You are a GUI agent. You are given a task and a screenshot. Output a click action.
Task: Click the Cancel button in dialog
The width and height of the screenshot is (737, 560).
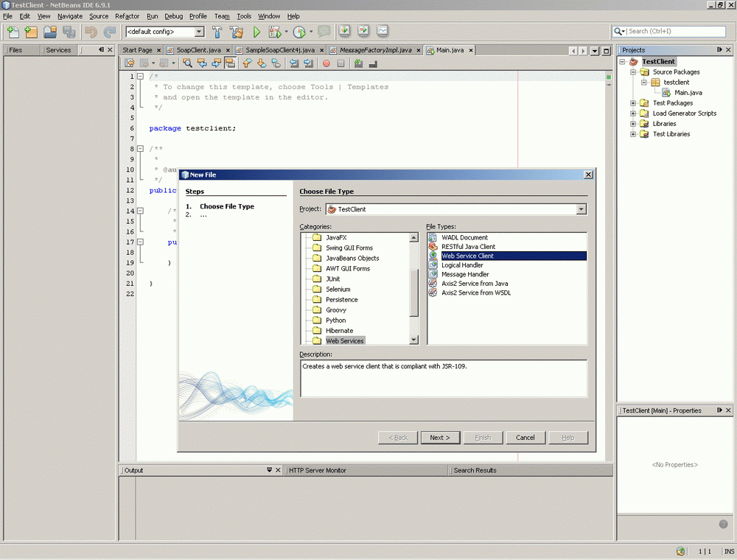click(525, 438)
